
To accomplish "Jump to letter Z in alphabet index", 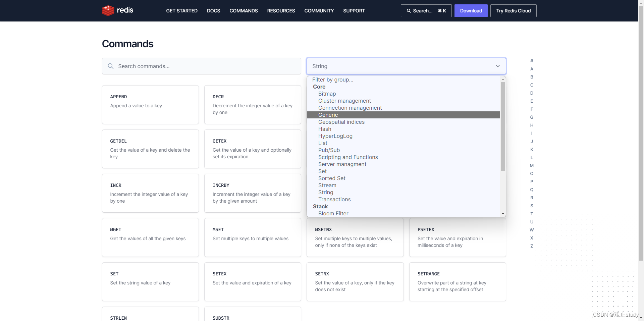I will coord(532,246).
